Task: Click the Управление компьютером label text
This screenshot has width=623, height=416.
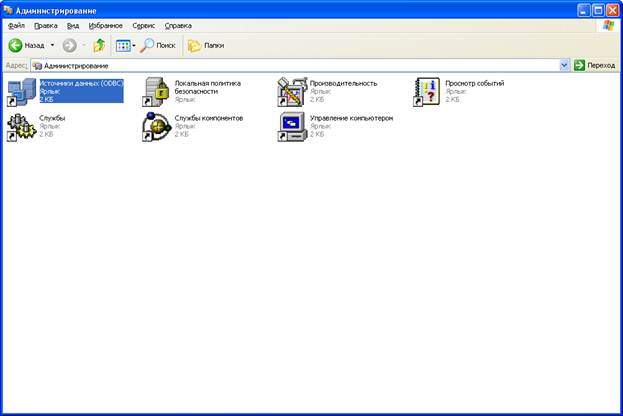Action: click(x=351, y=118)
